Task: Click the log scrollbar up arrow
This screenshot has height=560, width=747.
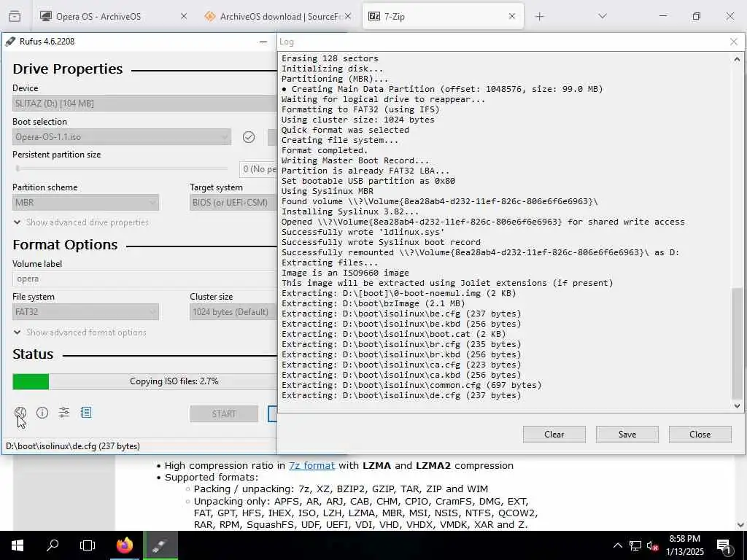Action: tap(737, 60)
